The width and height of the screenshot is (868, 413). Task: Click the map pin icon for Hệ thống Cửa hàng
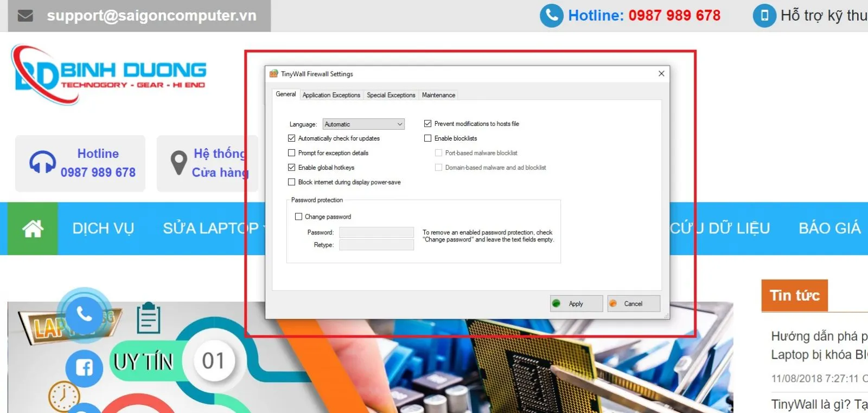click(x=178, y=163)
